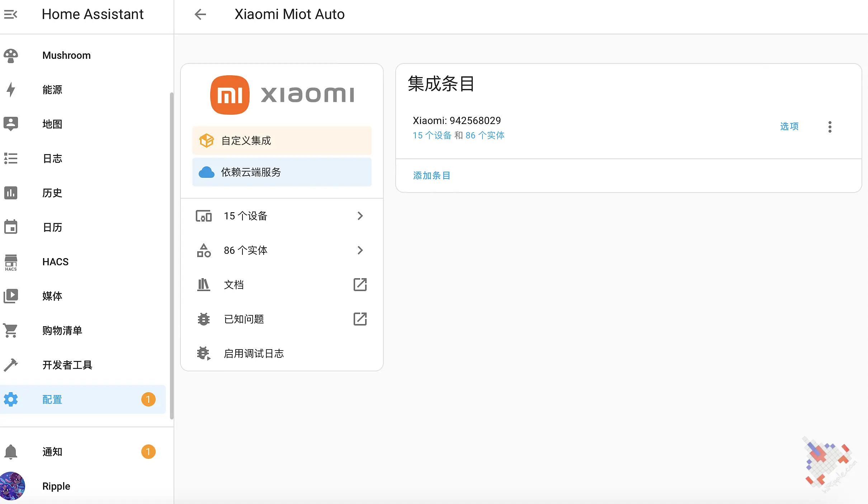Collapse the sidebar with the hamburger icon
The image size is (868, 504).
pyautogui.click(x=11, y=14)
